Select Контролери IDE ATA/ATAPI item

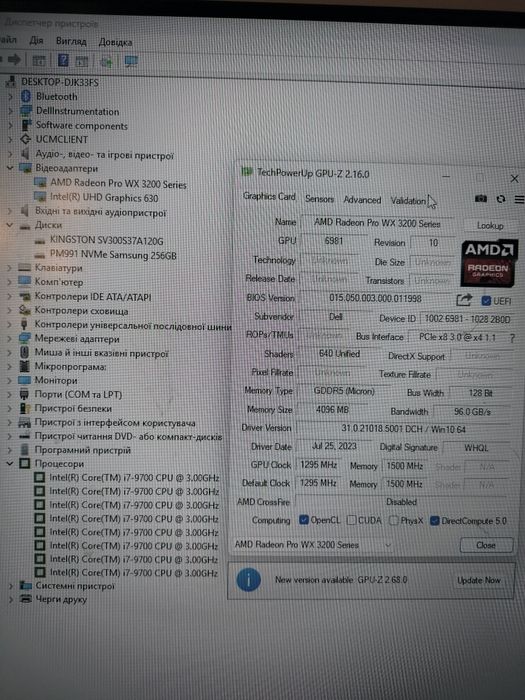click(x=93, y=296)
